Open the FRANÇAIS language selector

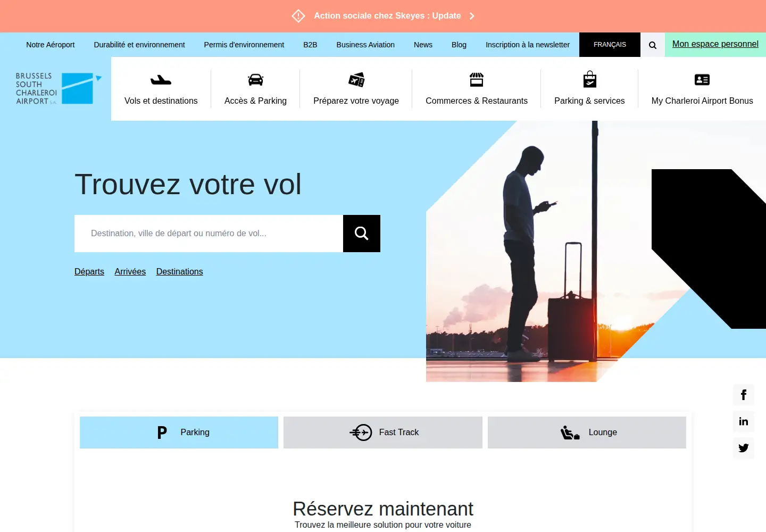tap(610, 45)
